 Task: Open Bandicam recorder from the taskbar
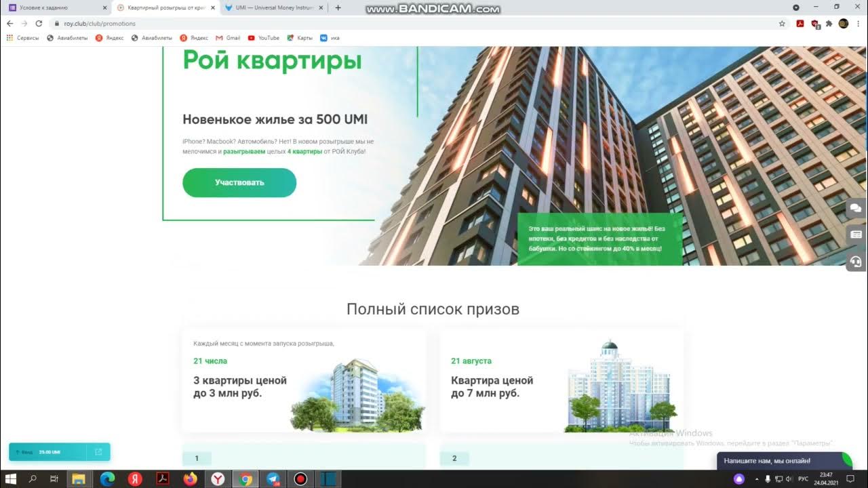(x=300, y=479)
